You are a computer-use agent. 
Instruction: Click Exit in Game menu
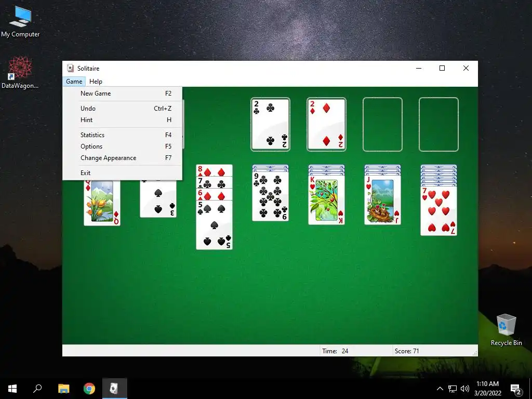coord(123,172)
